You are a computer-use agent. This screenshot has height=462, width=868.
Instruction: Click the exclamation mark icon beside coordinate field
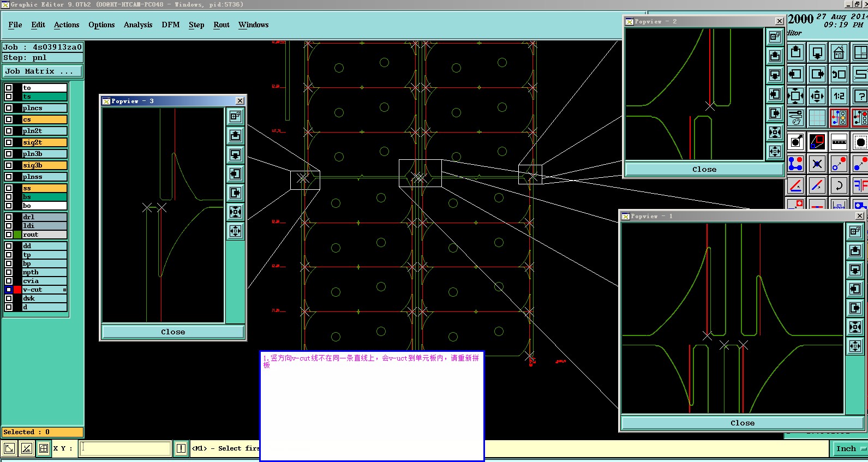(x=181, y=448)
